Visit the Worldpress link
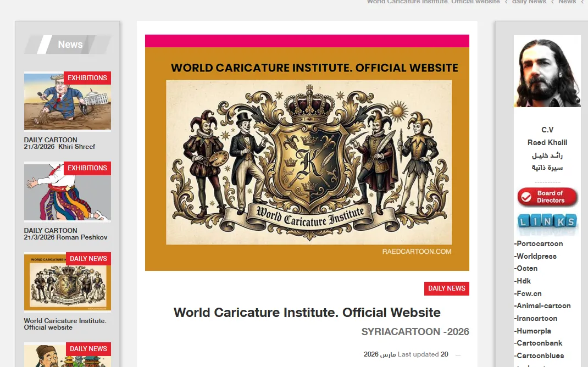588x367 pixels. (x=535, y=257)
